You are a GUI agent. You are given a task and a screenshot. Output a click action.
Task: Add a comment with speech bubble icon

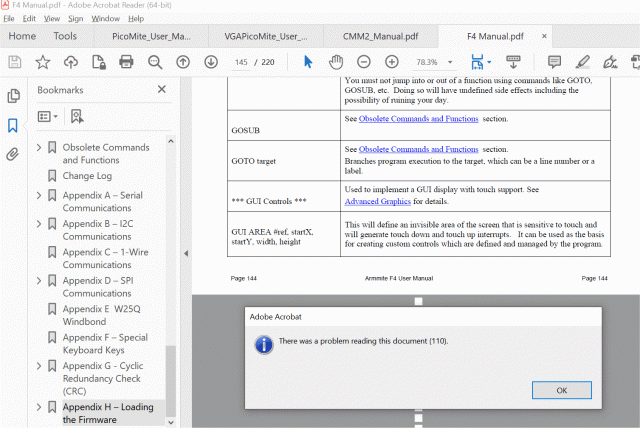(555, 62)
